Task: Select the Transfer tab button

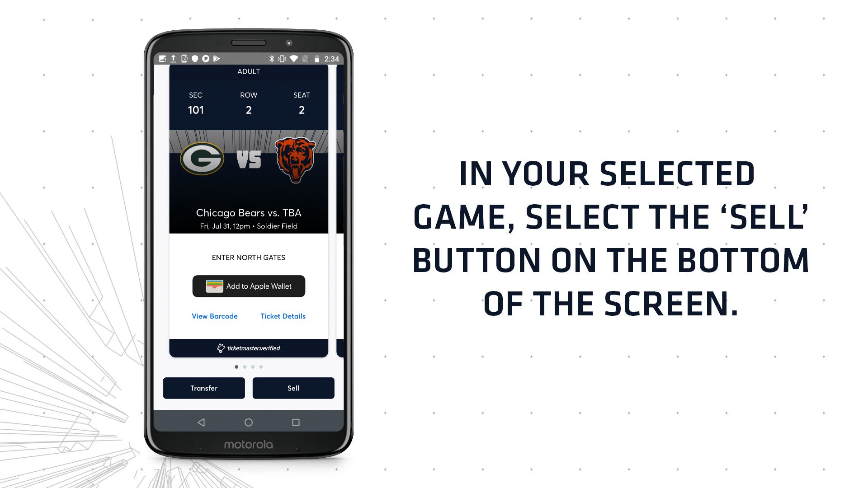Action: (203, 388)
